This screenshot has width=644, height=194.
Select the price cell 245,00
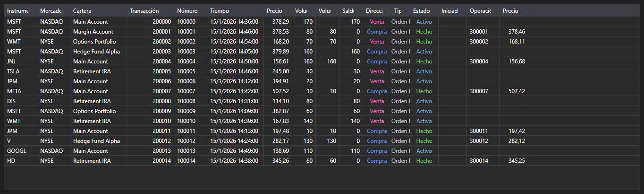pos(278,71)
